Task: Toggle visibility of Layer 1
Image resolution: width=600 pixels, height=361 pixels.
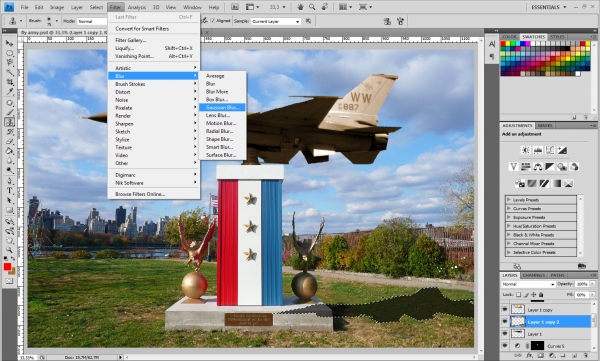Action: click(x=505, y=333)
